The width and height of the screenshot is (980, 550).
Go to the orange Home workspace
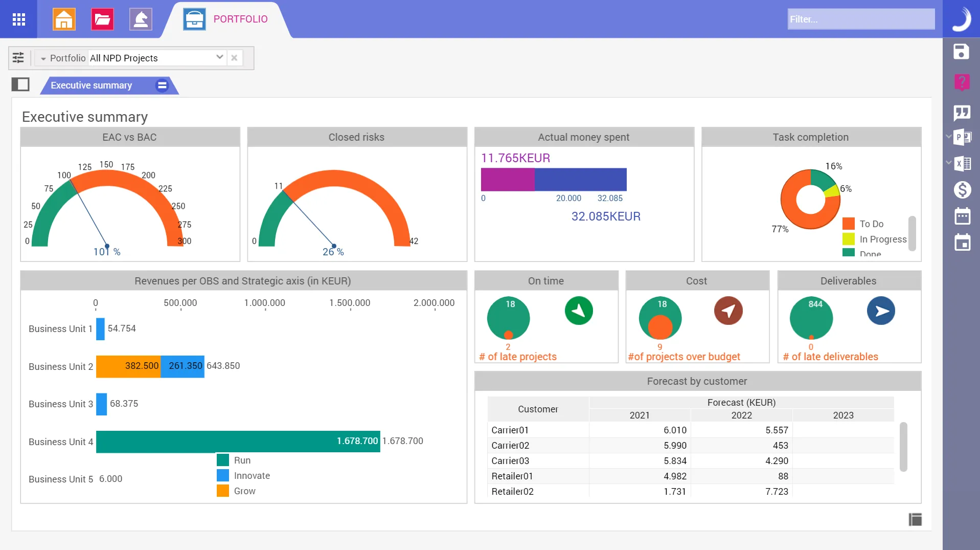tap(64, 19)
